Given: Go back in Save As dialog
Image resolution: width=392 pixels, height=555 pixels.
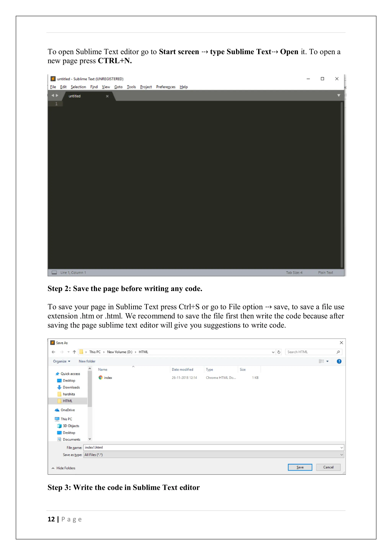Looking at the screenshot, I should pyautogui.click(x=54, y=352).
